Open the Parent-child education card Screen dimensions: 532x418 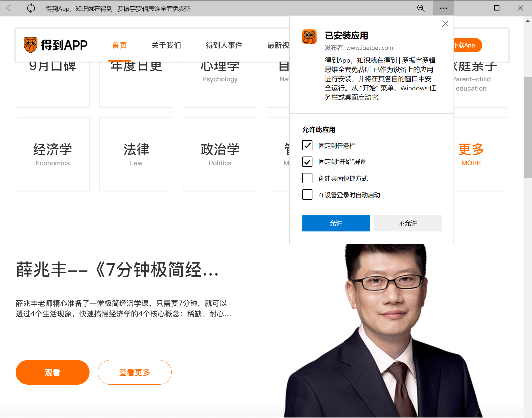click(480, 84)
